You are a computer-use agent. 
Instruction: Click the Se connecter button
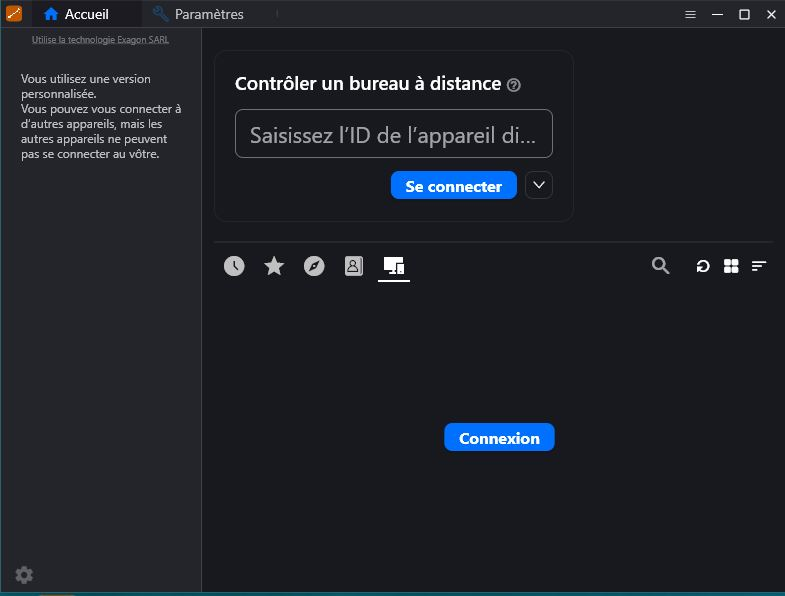click(x=454, y=185)
